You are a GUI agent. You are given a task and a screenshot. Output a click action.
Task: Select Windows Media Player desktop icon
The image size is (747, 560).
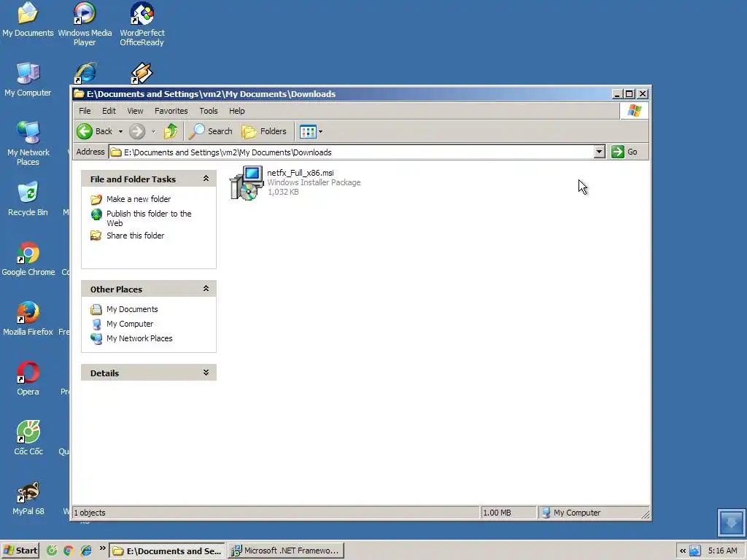coord(85,24)
